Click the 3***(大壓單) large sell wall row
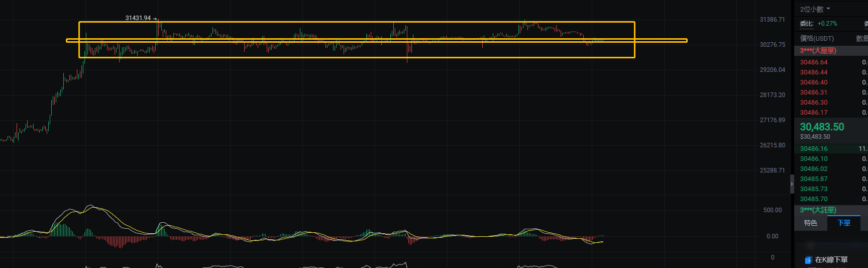The width and height of the screenshot is (868, 268). (x=831, y=51)
